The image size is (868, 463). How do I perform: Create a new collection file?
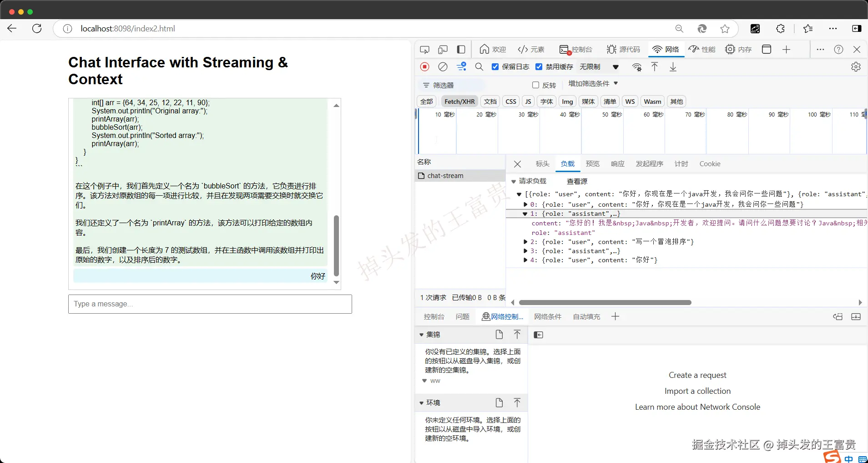[499, 335]
